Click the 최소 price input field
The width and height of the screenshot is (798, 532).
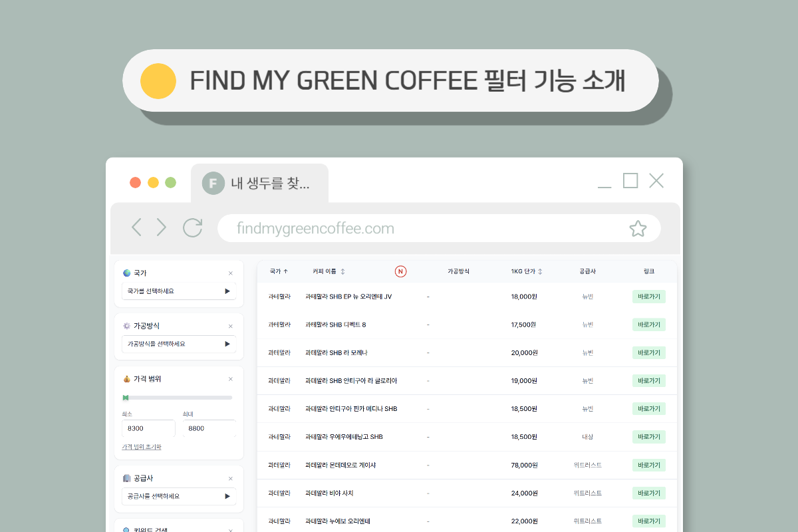(x=148, y=429)
